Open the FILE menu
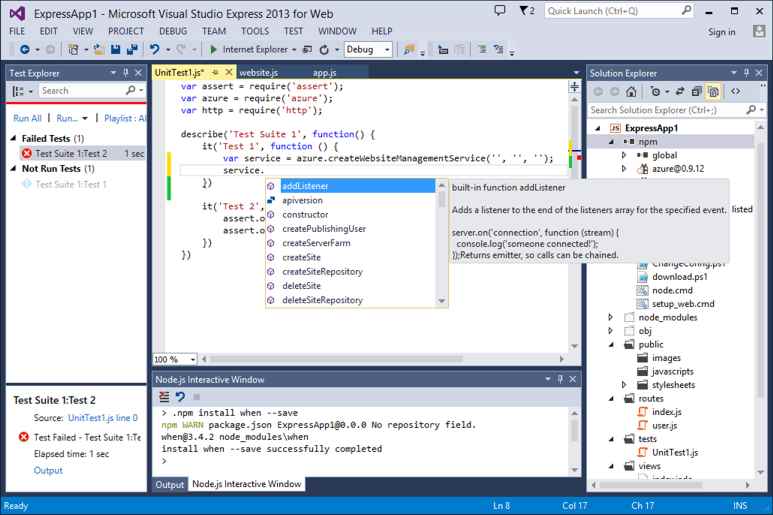The height and width of the screenshot is (515, 773). (17, 31)
